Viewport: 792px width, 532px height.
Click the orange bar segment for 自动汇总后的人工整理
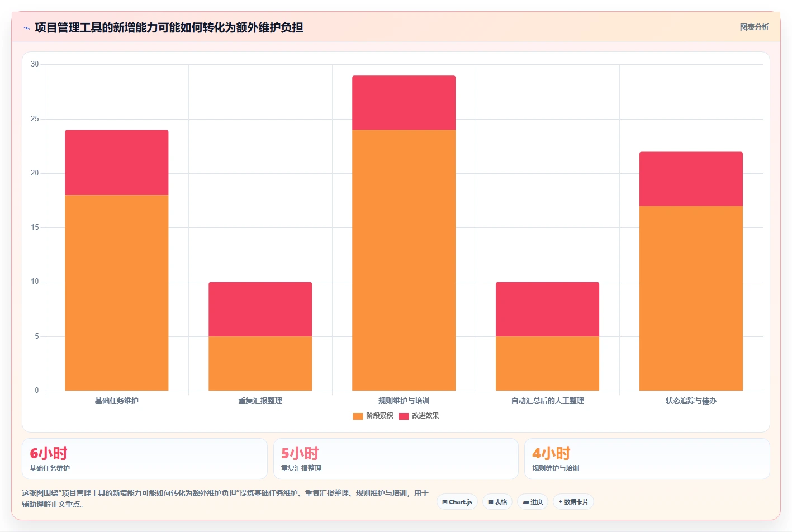coord(548,363)
